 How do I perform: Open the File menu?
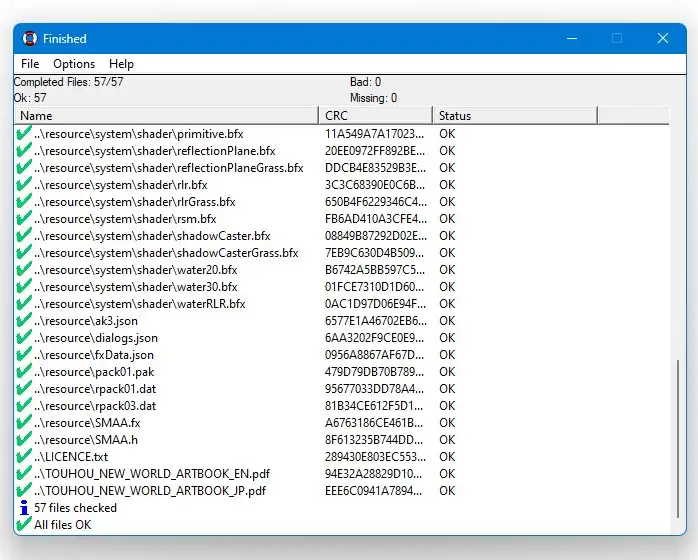[30, 64]
